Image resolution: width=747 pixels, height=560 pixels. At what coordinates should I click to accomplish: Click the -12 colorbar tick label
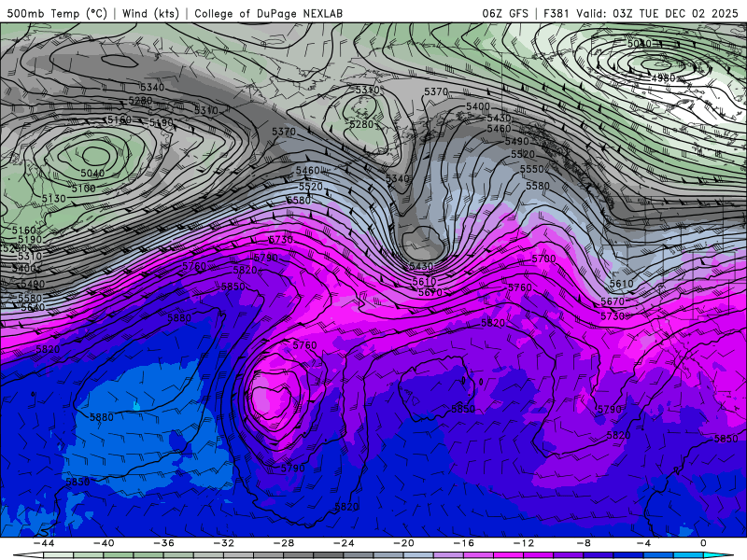coord(524,543)
